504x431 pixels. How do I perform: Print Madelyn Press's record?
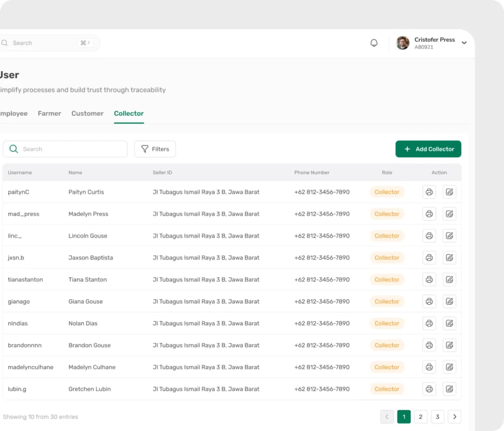(429, 214)
